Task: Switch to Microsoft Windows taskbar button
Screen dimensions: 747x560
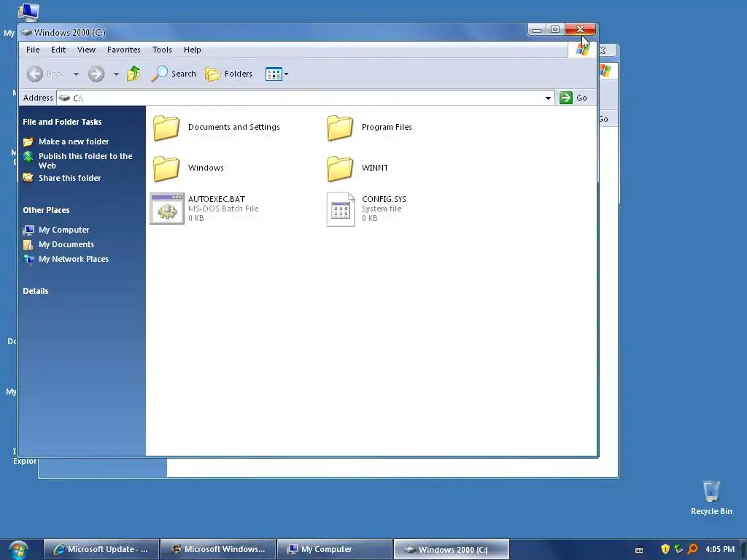Action: (x=218, y=550)
